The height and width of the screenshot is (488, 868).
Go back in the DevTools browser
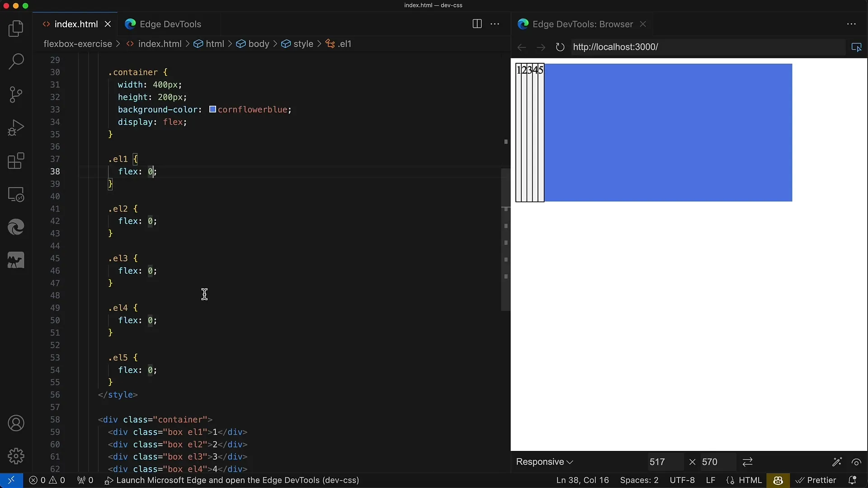(522, 47)
